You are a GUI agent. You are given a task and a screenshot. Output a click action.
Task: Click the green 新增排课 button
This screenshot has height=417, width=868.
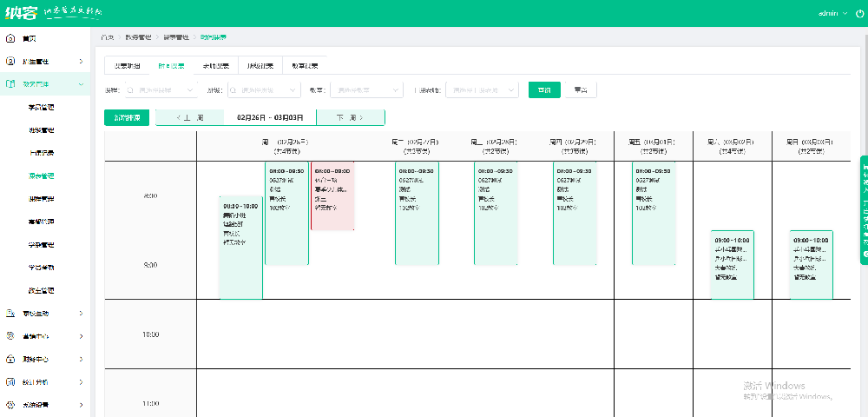click(127, 117)
